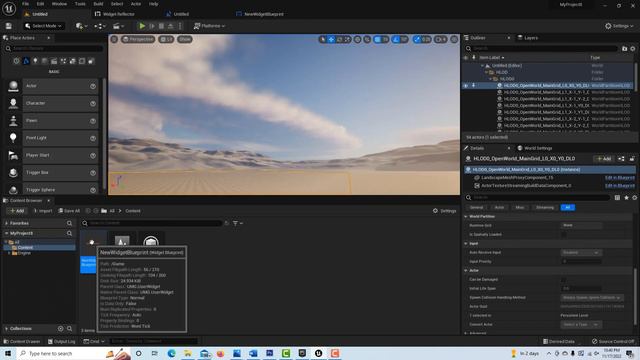Click the Stop simulation square button
The height and width of the screenshot is (360, 640).
pyautogui.click(x=161, y=26)
